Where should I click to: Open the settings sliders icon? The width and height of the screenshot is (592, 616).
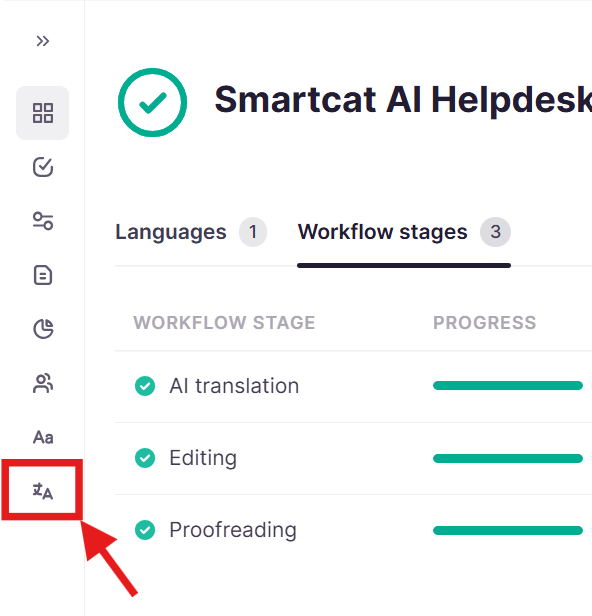coord(42,221)
